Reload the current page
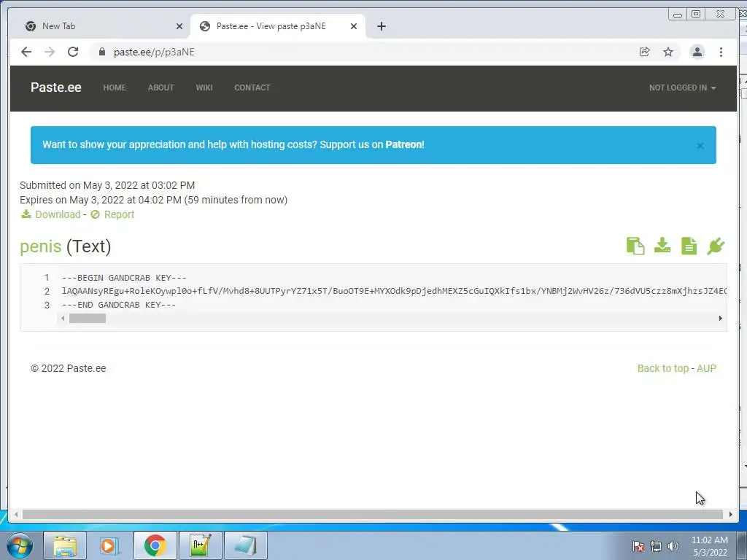The height and width of the screenshot is (560, 747). click(73, 52)
